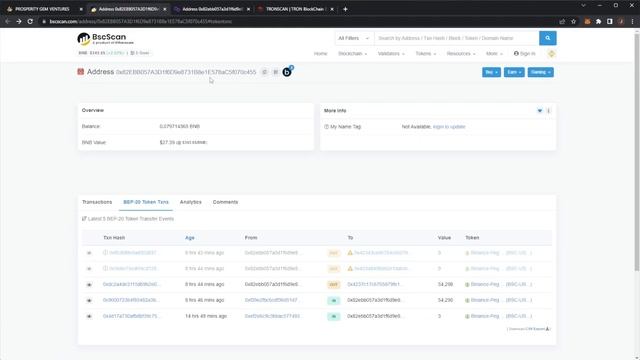Expand the More menu
The image size is (640, 360).
(x=494, y=53)
